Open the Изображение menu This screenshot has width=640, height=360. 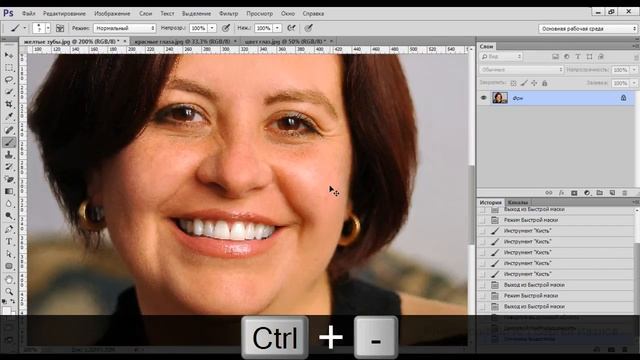(x=112, y=13)
